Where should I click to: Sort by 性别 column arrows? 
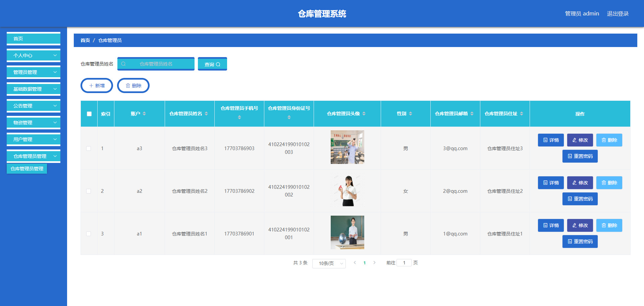411,114
